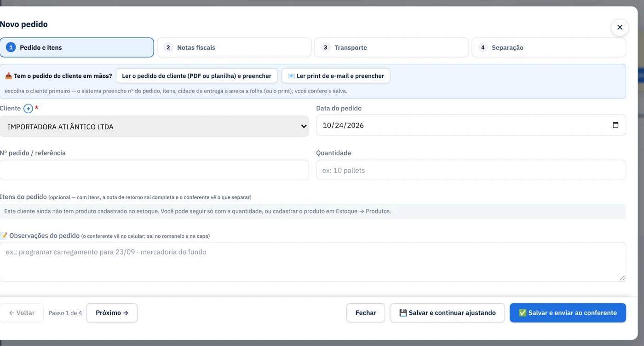This screenshot has width=644, height=346.
Task: Open calendar picker in Data do pedido
Action: click(615, 125)
